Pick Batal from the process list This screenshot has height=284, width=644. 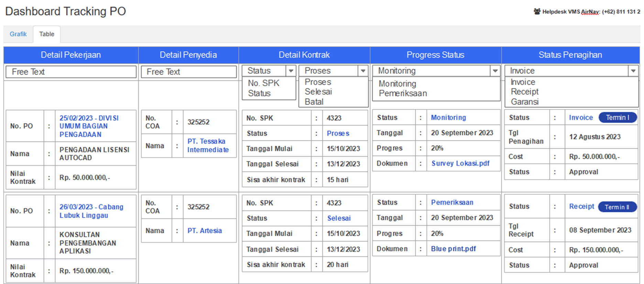(314, 102)
